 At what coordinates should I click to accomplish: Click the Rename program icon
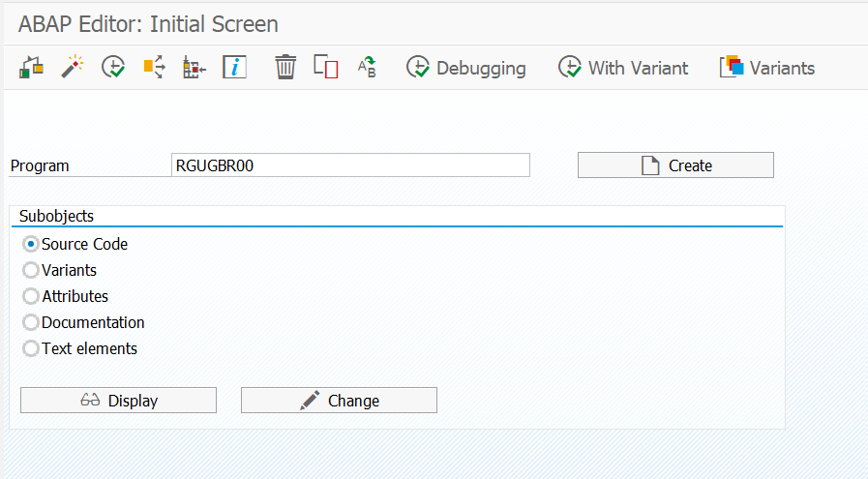[x=367, y=67]
